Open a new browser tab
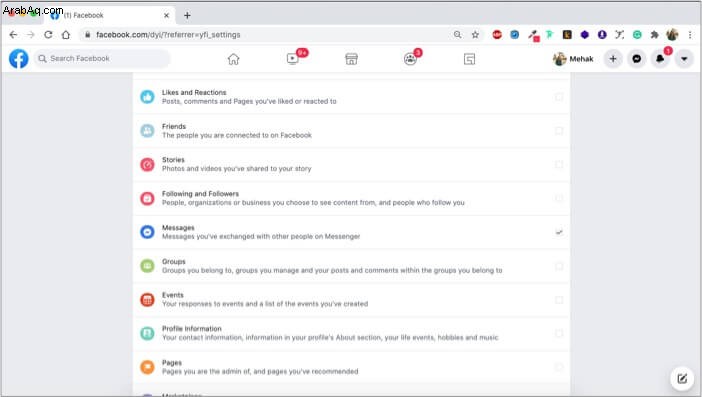The image size is (702, 397). [x=187, y=15]
